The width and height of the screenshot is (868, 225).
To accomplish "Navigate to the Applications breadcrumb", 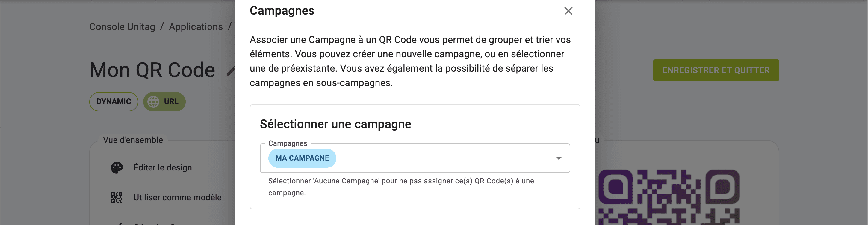I will pos(196,27).
